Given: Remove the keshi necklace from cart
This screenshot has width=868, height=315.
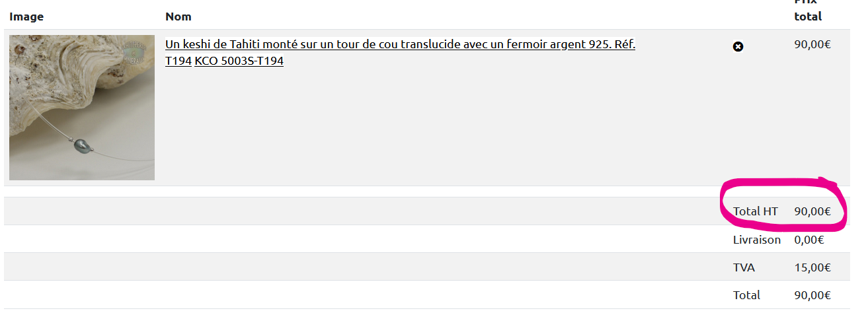Looking at the screenshot, I should [738, 46].
